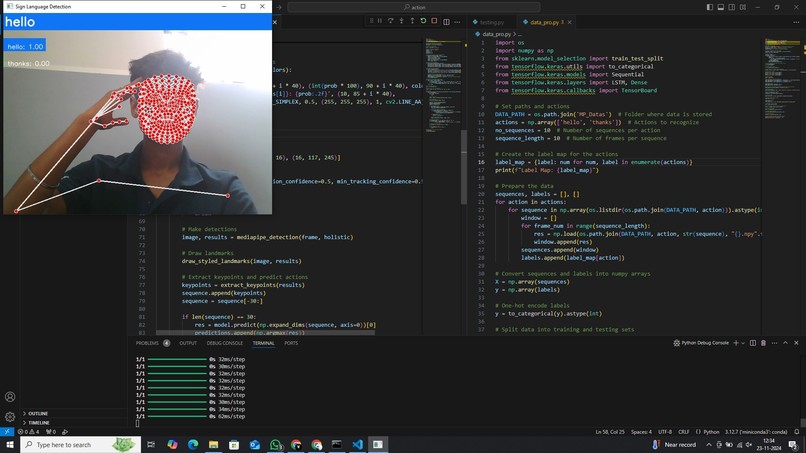Click the command center search box showing action
The height and width of the screenshot is (453, 806).
[414, 7]
